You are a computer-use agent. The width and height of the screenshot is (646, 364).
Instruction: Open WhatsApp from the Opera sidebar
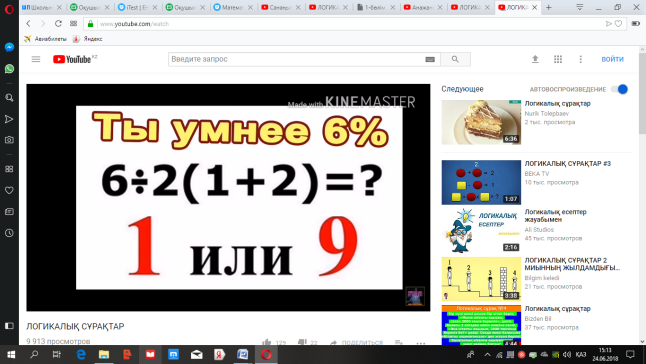pos(9,68)
